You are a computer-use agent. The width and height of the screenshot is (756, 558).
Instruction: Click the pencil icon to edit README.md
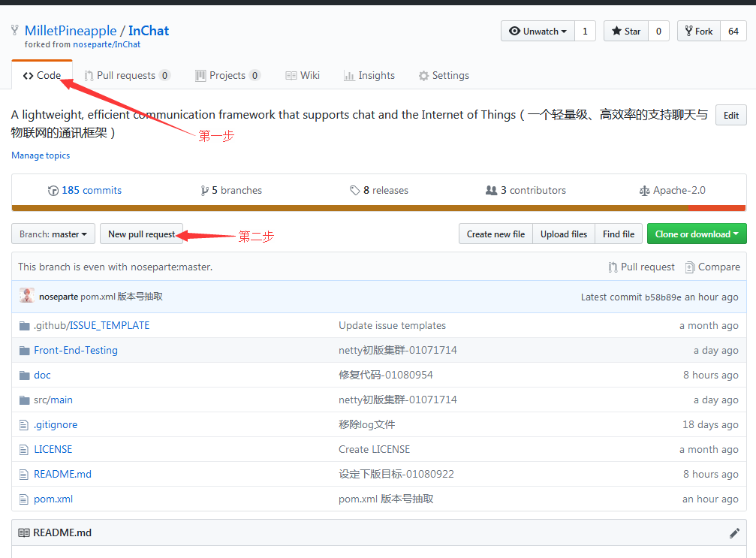click(734, 533)
